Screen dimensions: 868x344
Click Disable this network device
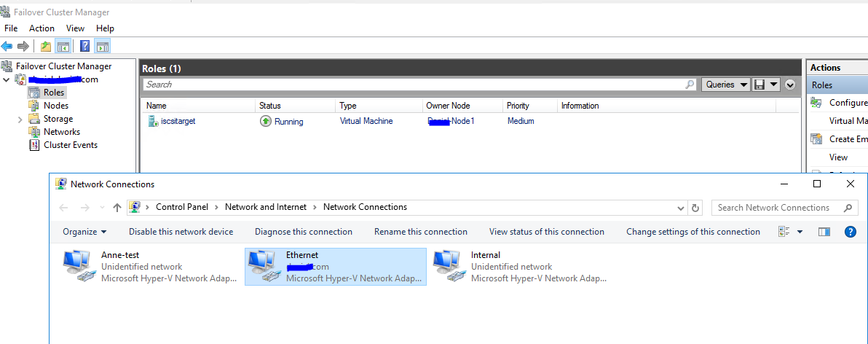181,232
